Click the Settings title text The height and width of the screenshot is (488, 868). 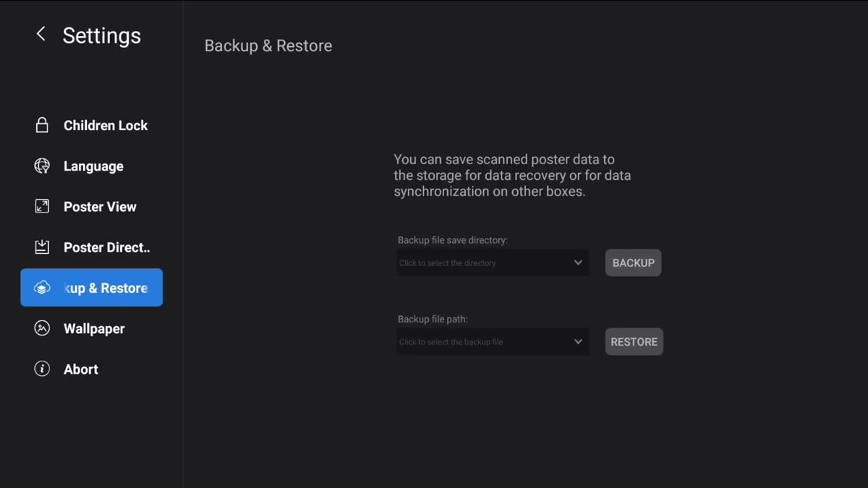[102, 35]
